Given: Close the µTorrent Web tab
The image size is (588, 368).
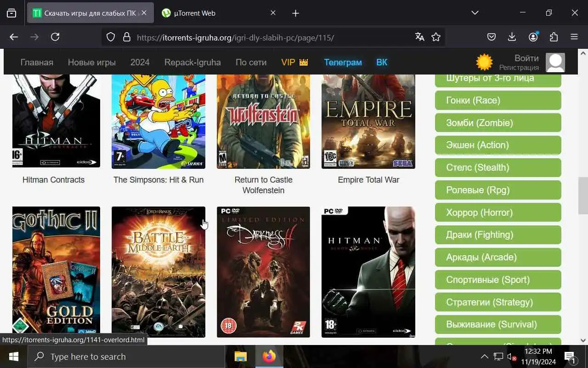Looking at the screenshot, I should pos(273,13).
